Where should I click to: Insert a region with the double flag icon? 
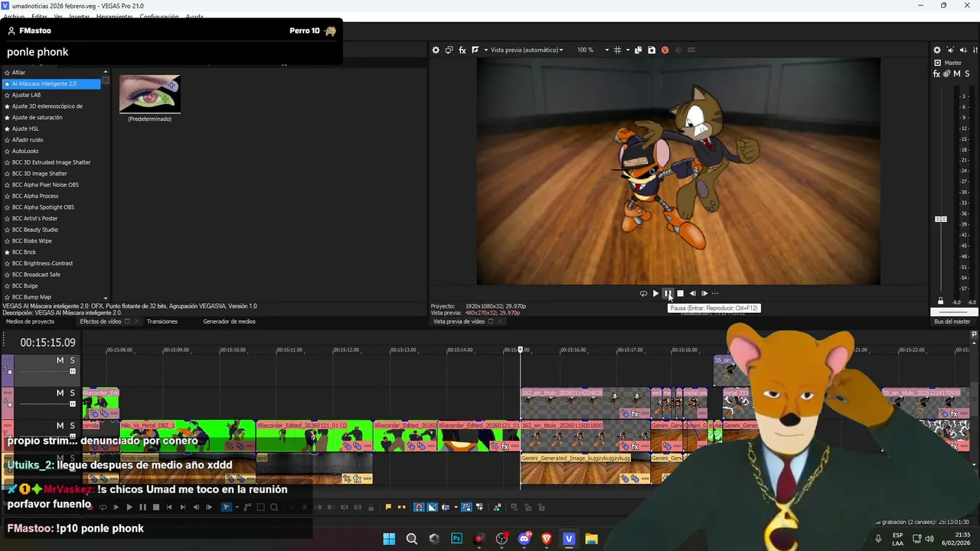(x=401, y=507)
